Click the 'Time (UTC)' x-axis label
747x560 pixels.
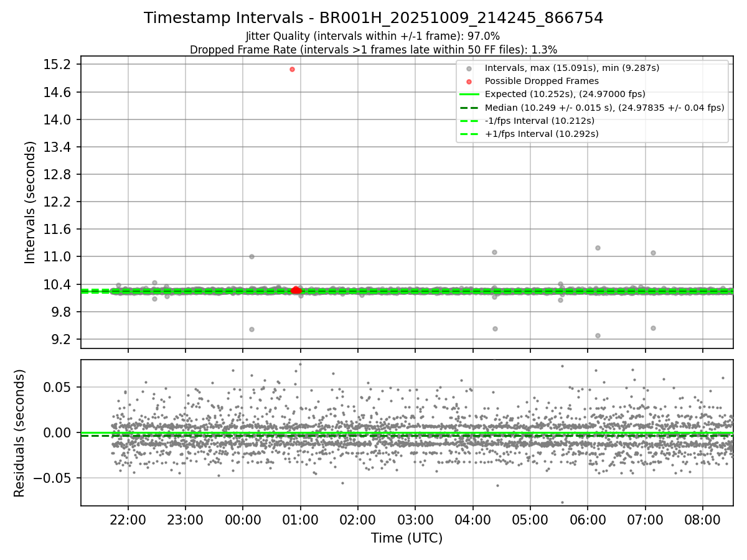click(406, 538)
